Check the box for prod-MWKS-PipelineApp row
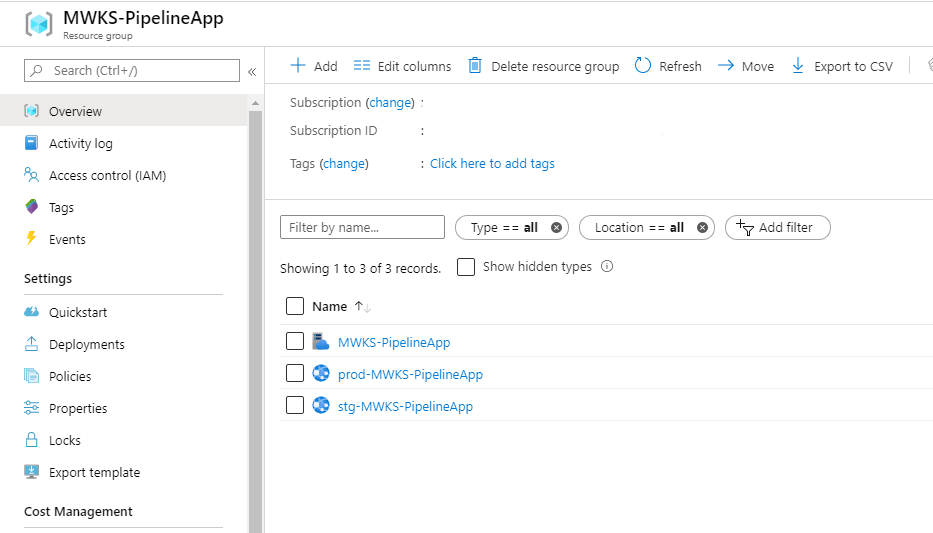This screenshot has width=933, height=533. coord(295,374)
